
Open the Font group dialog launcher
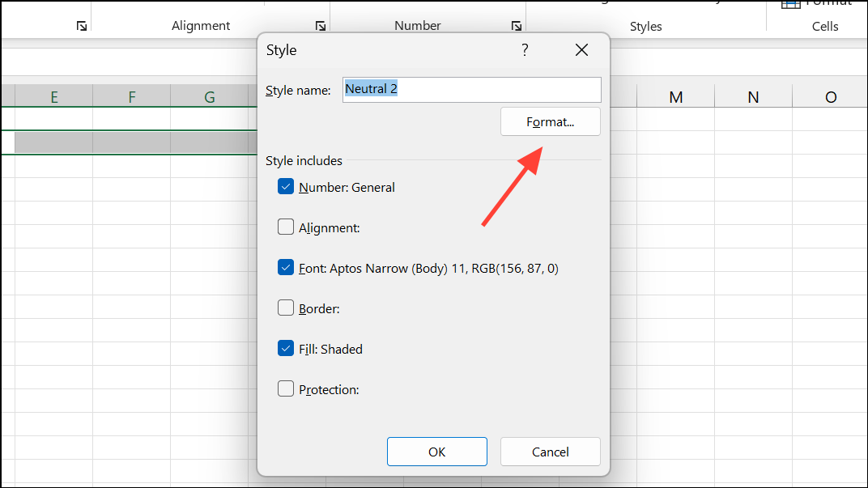click(82, 26)
